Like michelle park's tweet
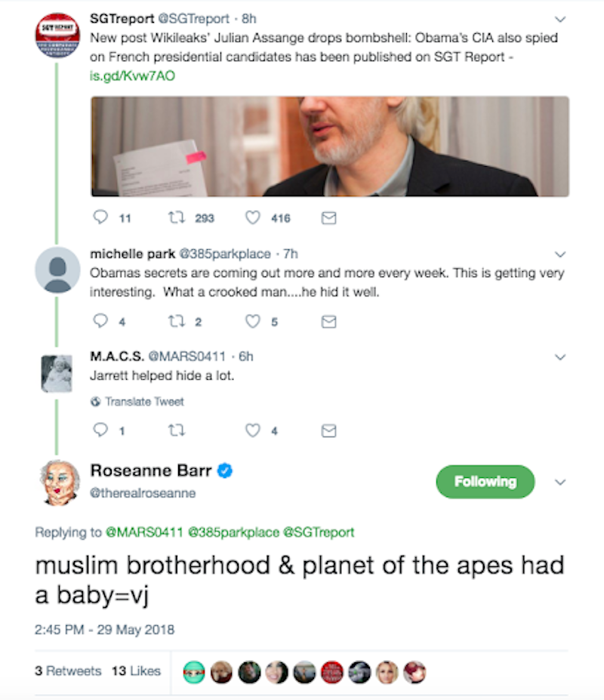This screenshot has width=604, height=700. [x=253, y=321]
